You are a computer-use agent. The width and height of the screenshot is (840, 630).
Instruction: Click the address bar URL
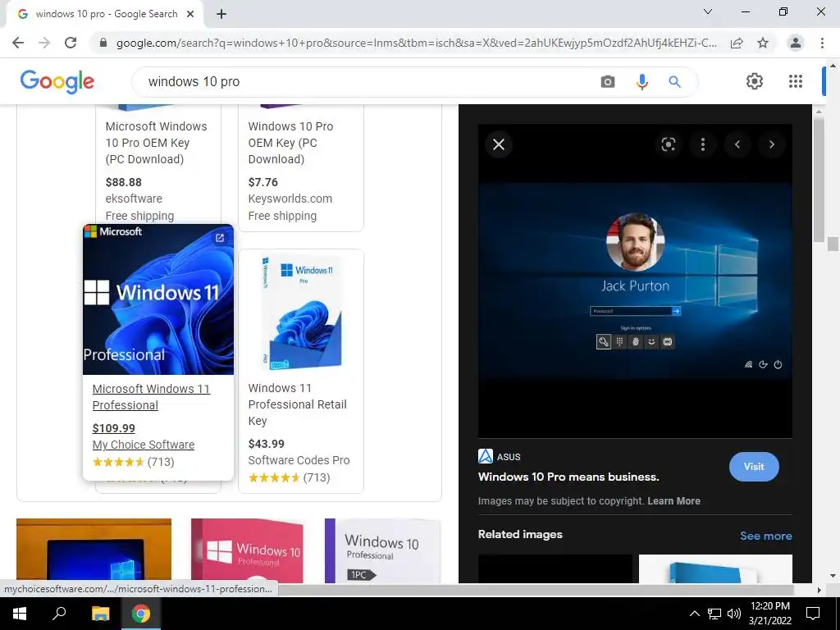coord(416,43)
